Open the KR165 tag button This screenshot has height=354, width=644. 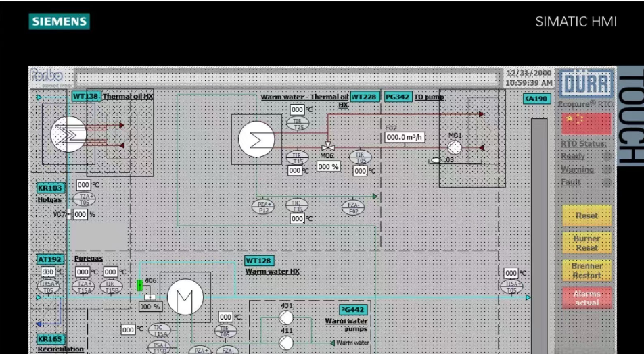point(51,339)
